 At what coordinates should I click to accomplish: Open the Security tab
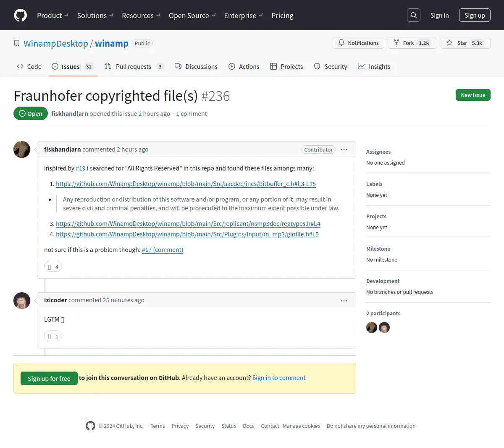point(331,66)
